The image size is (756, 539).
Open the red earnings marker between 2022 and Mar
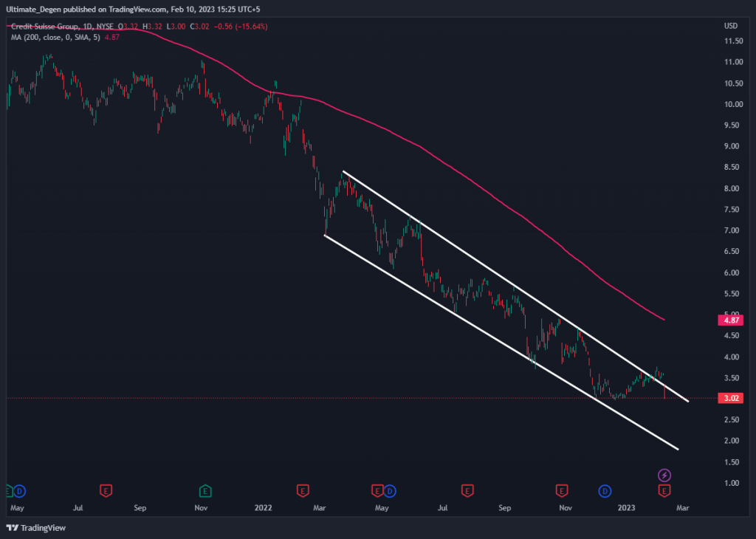click(302, 491)
